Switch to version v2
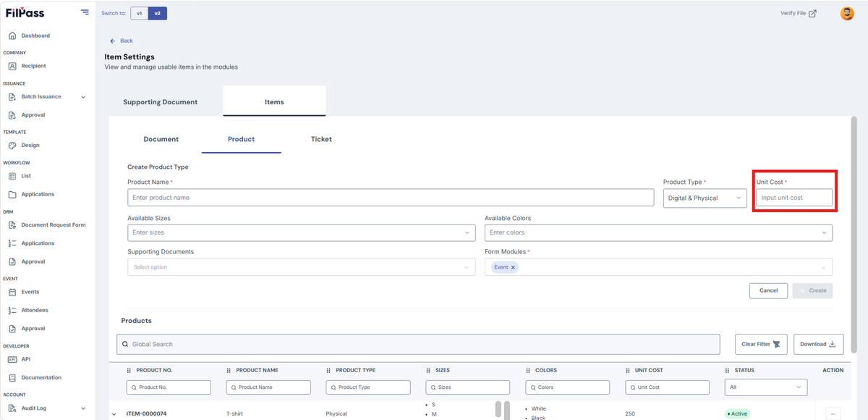 (x=158, y=13)
